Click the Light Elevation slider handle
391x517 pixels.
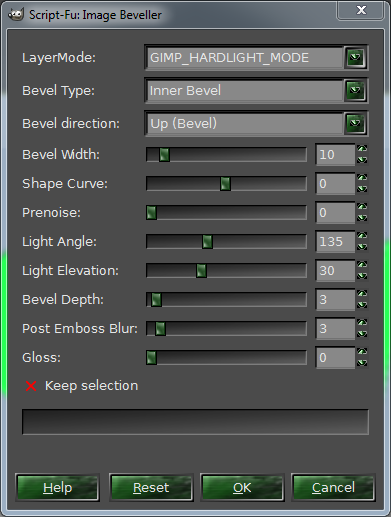tap(201, 271)
